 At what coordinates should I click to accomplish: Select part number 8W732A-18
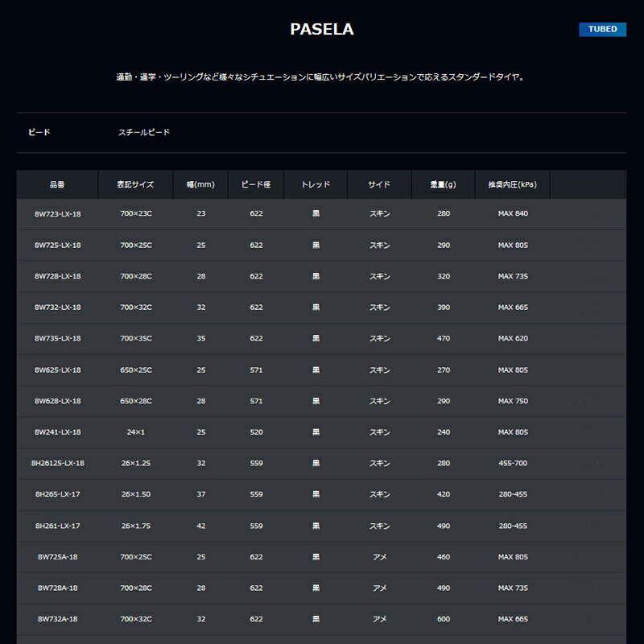[x=57, y=619]
